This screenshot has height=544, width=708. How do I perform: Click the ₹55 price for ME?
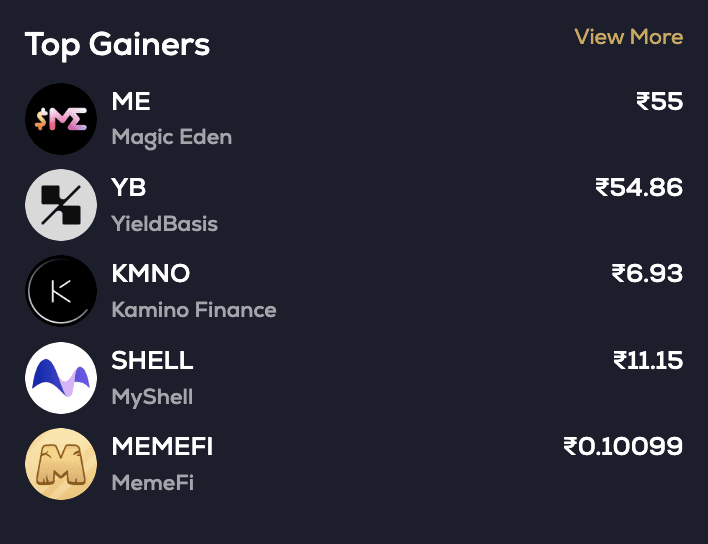pyautogui.click(x=659, y=101)
